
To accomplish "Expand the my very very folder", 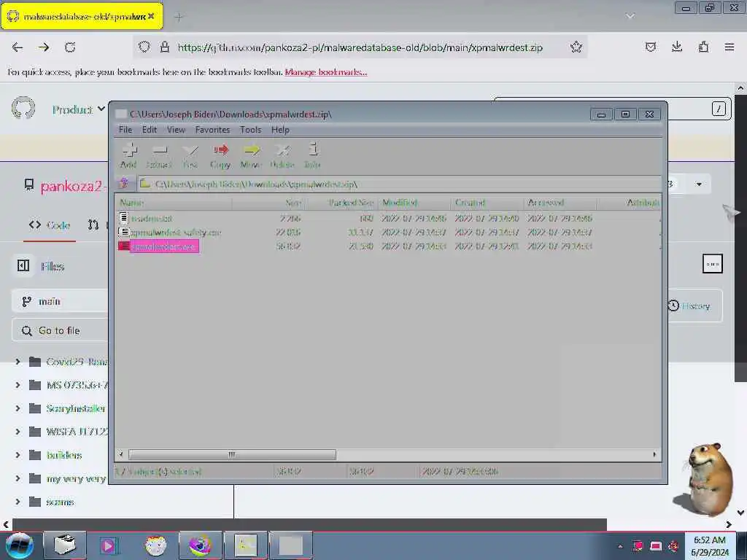I will pos(18,478).
